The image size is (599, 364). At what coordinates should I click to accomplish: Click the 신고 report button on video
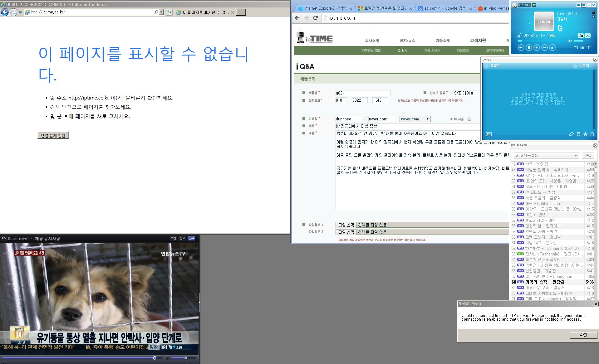coord(182,238)
